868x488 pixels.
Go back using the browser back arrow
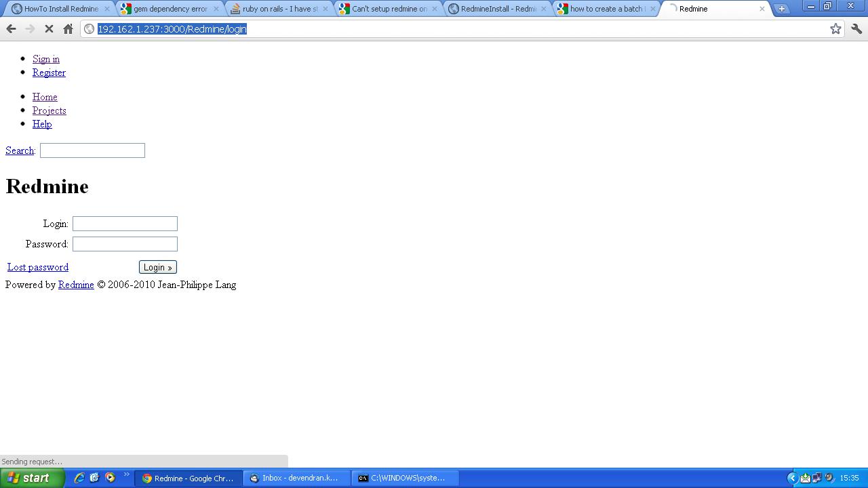coord(11,29)
